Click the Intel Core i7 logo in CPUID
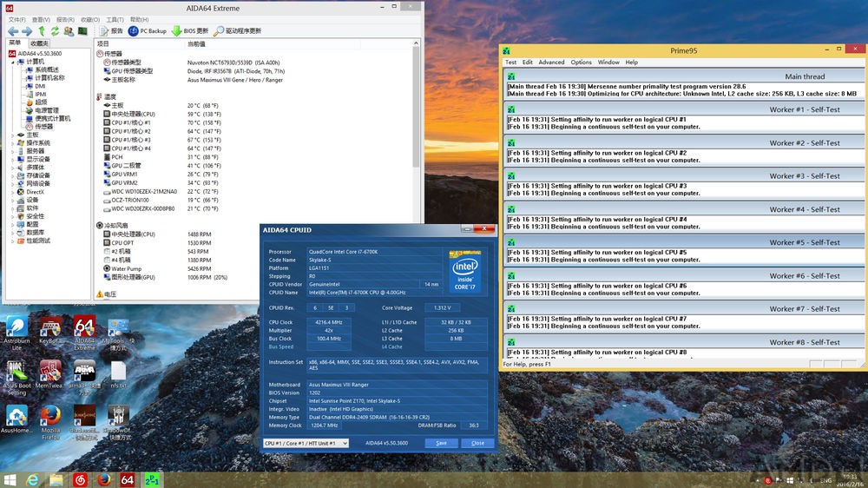 click(x=465, y=270)
